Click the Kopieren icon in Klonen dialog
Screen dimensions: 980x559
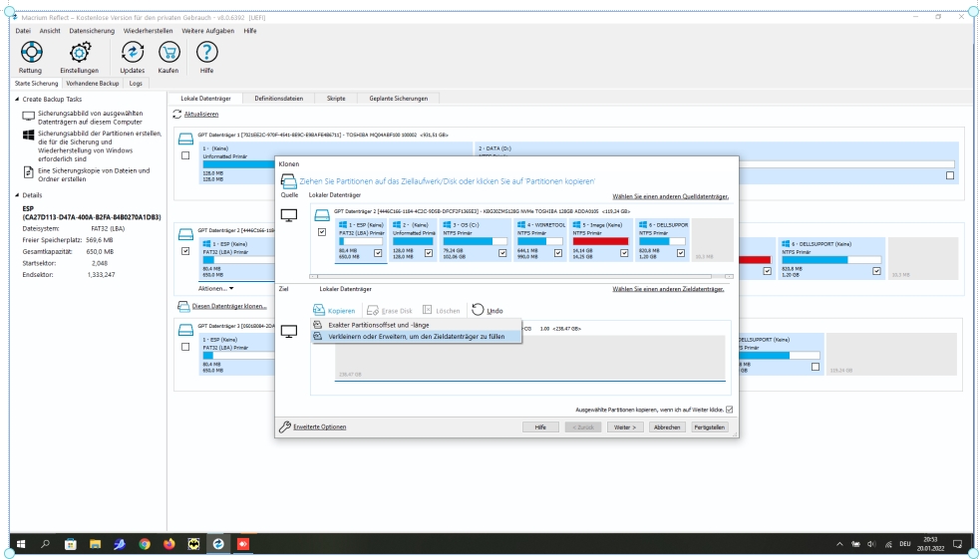tap(319, 310)
